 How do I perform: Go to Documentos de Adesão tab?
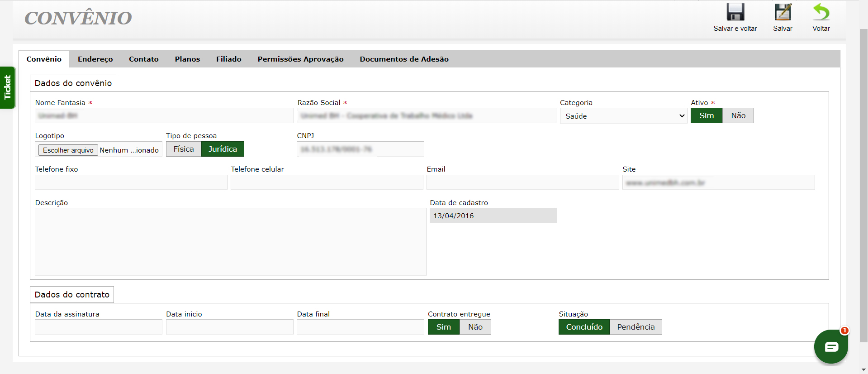tap(404, 59)
